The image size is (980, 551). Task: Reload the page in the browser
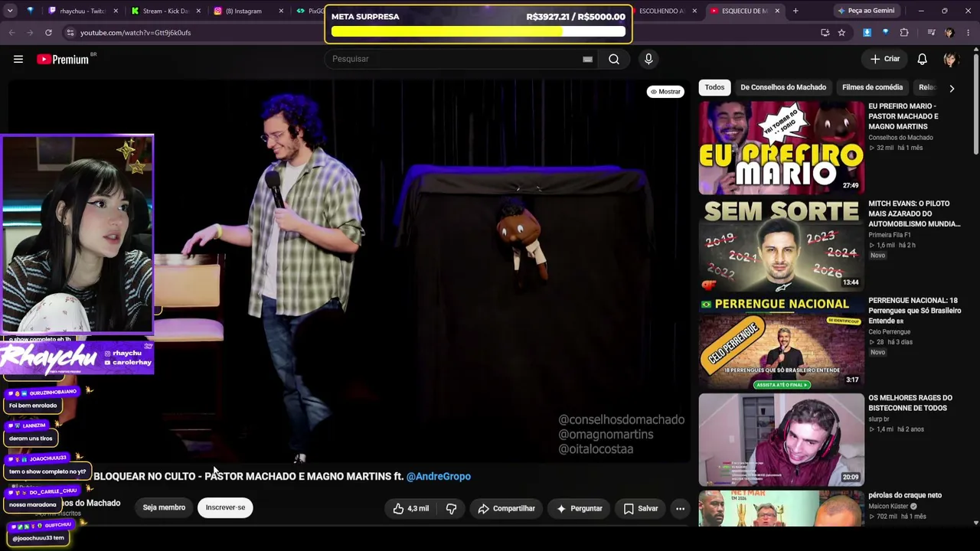tap(48, 32)
